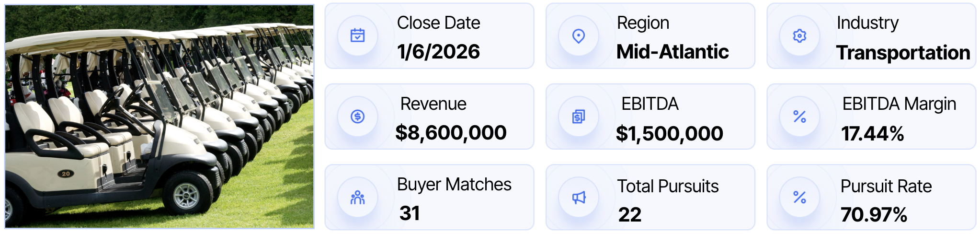
Task: Click the $8,600,000 revenue figure
Action: click(451, 133)
